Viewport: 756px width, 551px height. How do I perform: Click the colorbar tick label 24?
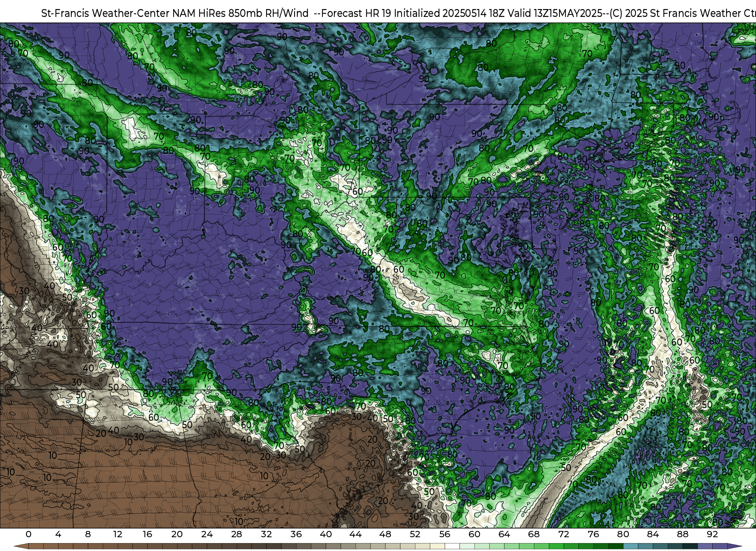[x=207, y=534]
